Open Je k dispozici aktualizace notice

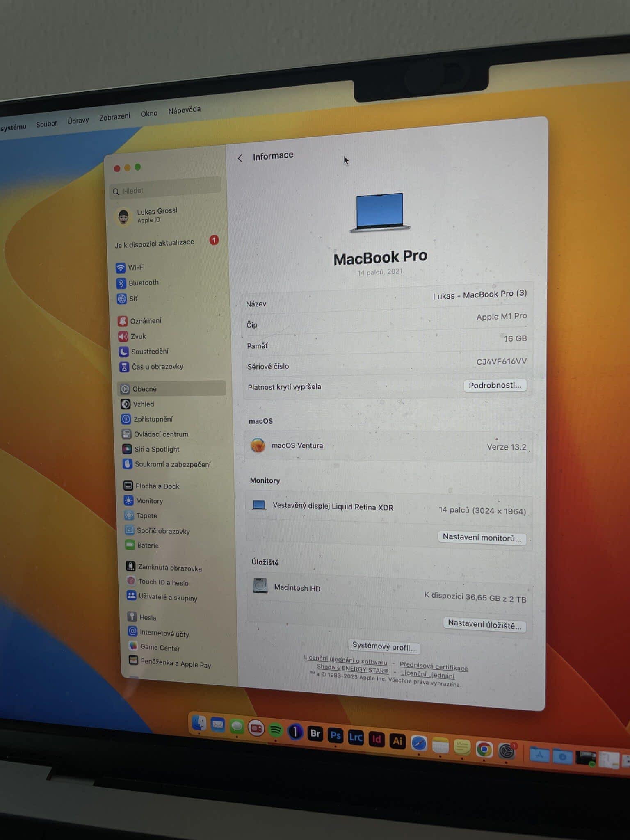(x=167, y=242)
